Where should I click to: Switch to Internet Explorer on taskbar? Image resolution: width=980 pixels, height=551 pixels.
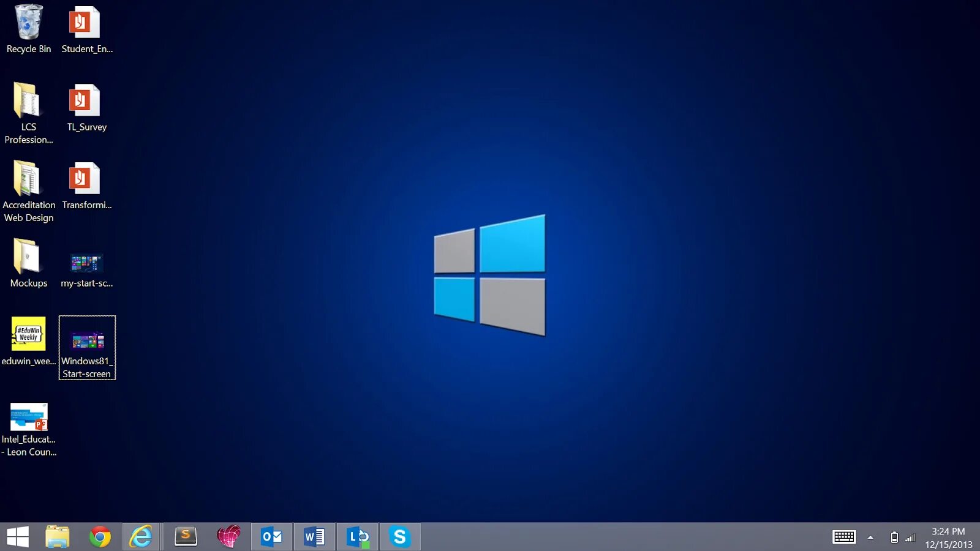141,537
